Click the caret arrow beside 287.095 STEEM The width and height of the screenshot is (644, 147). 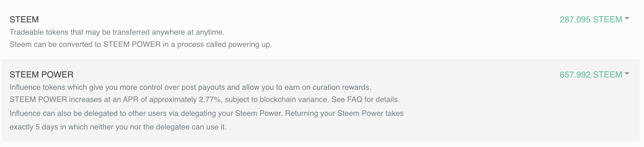[x=627, y=18]
